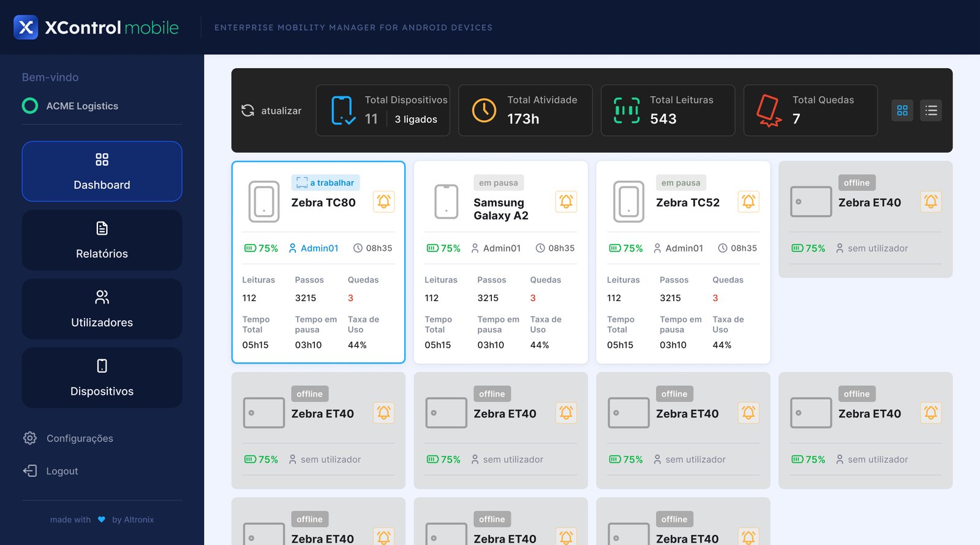
Task: Switch to grid view layout
Action: (x=902, y=110)
